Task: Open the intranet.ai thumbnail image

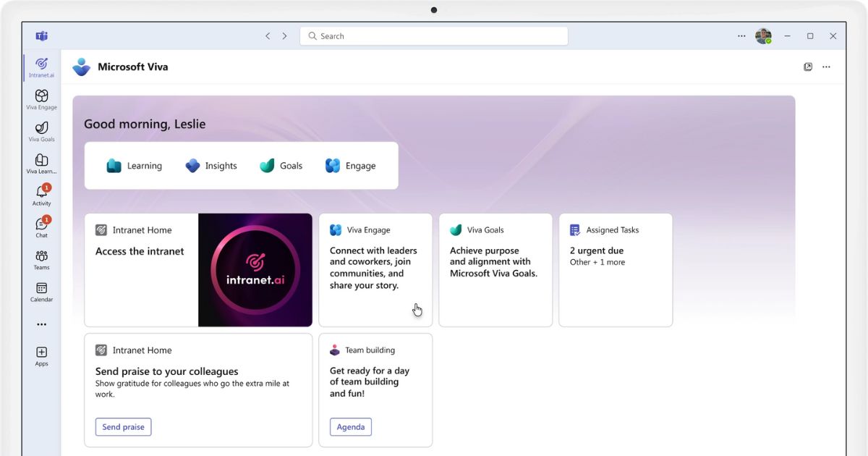Action: tap(255, 270)
